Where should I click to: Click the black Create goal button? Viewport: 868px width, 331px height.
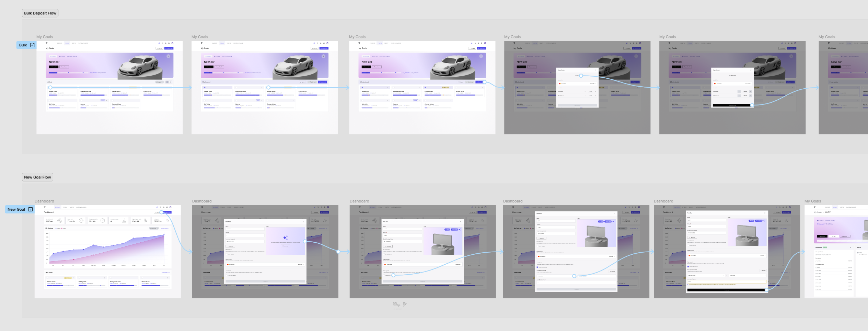727,290
